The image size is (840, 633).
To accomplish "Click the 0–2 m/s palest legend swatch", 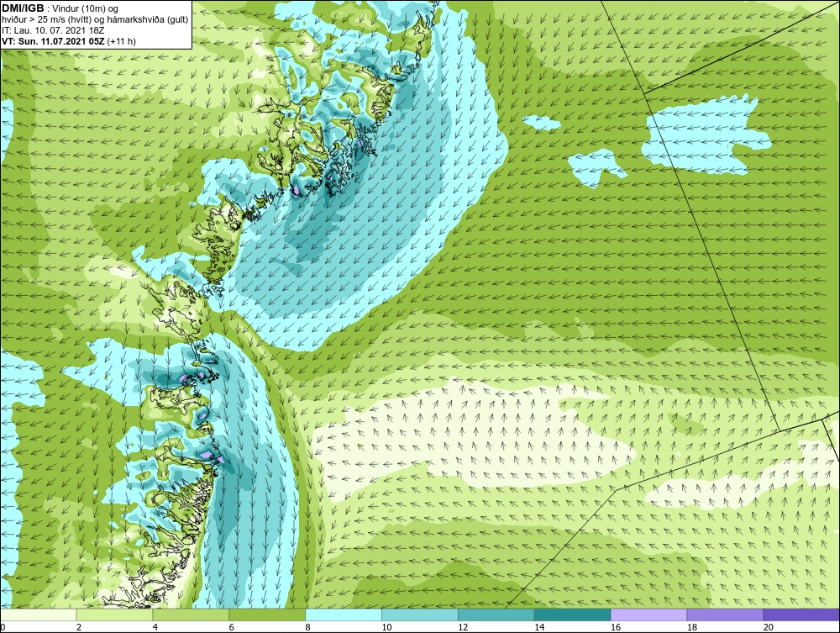I will tap(39, 615).
